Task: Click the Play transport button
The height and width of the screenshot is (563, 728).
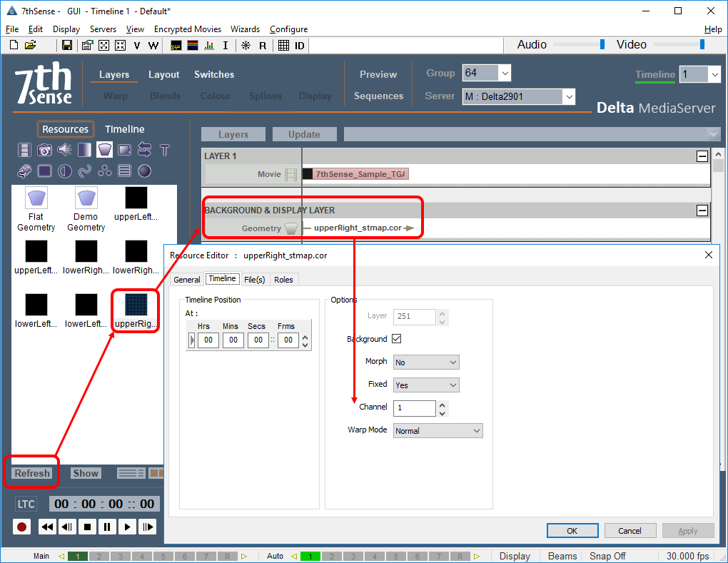Action: pyautogui.click(x=127, y=527)
